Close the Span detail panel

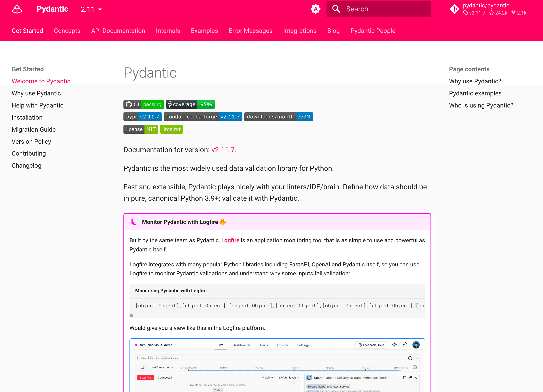pyautogui.click(x=416, y=378)
